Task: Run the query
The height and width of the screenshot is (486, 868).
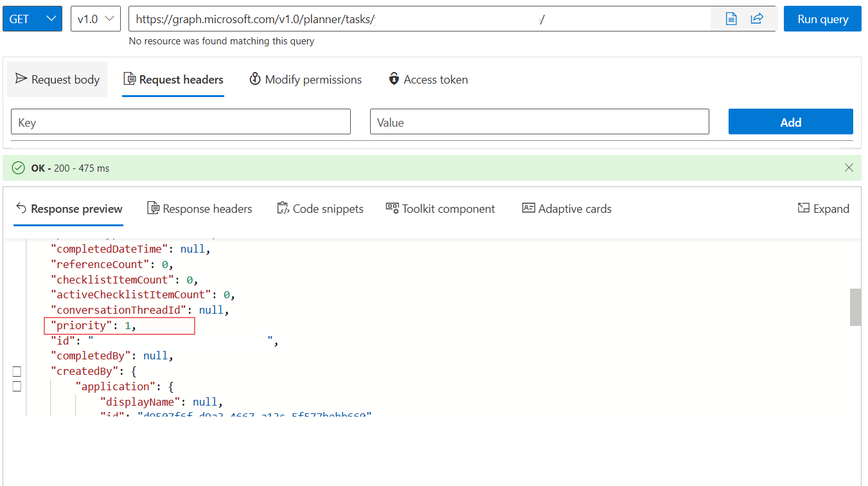Action: point(822,19)
